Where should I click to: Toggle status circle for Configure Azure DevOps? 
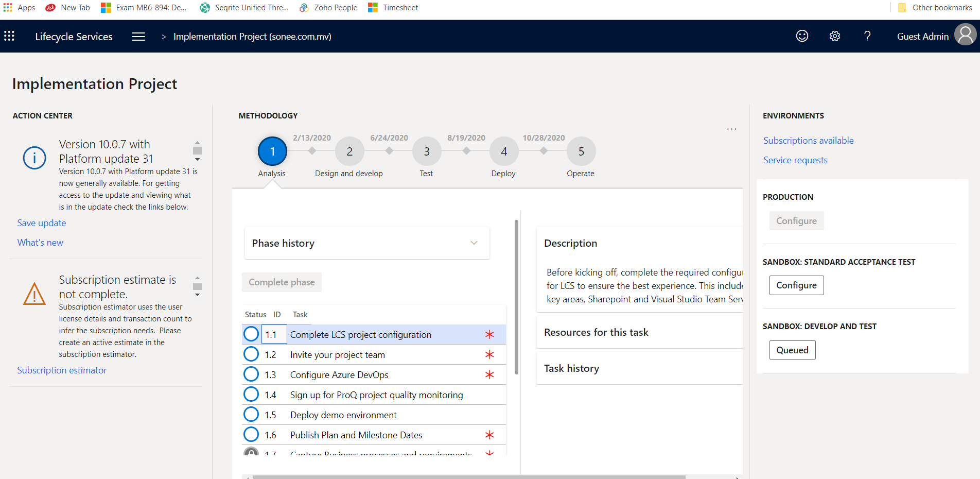coord(251,374)
